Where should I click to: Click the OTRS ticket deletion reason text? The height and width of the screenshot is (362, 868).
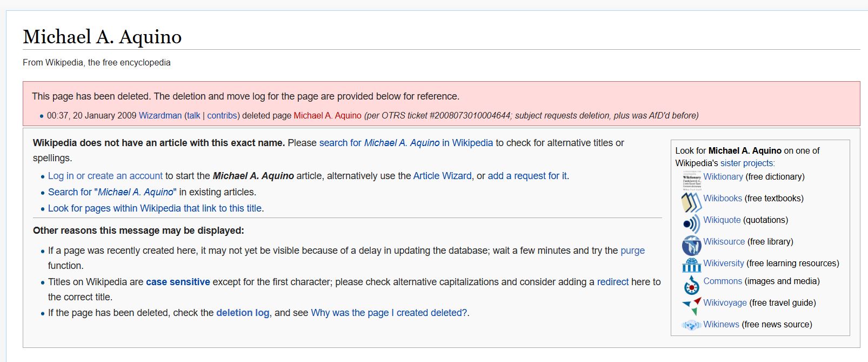pos(531,115)
